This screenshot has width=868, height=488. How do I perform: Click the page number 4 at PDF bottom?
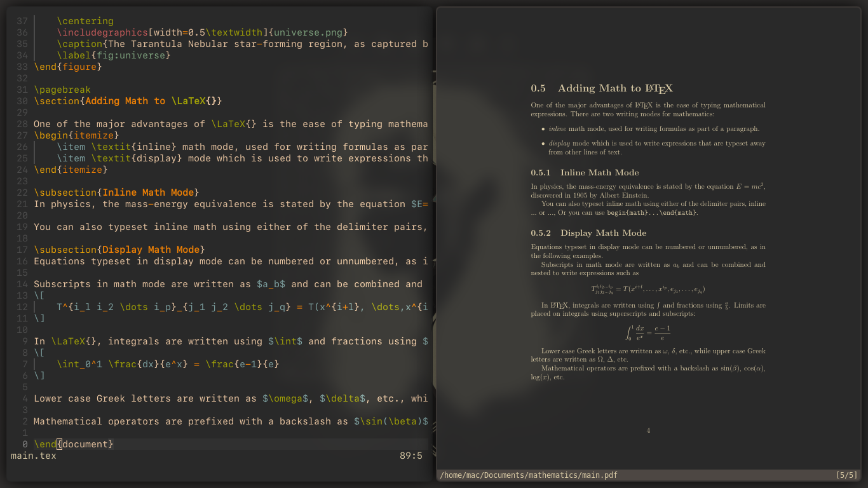648,431
